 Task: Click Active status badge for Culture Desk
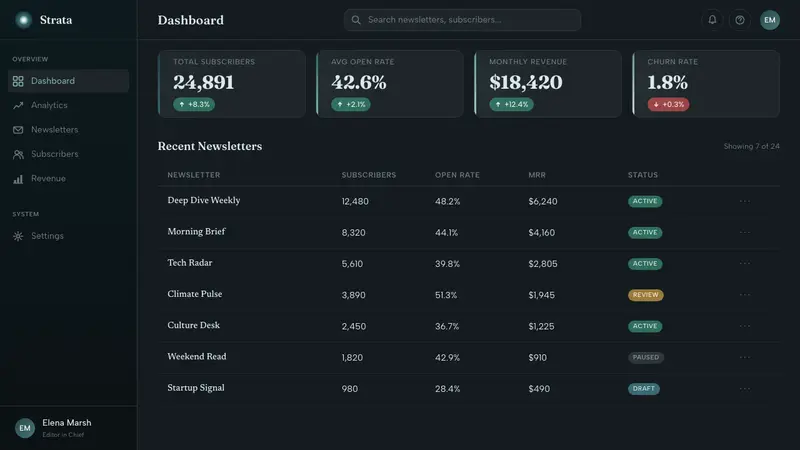pos(645,326)
